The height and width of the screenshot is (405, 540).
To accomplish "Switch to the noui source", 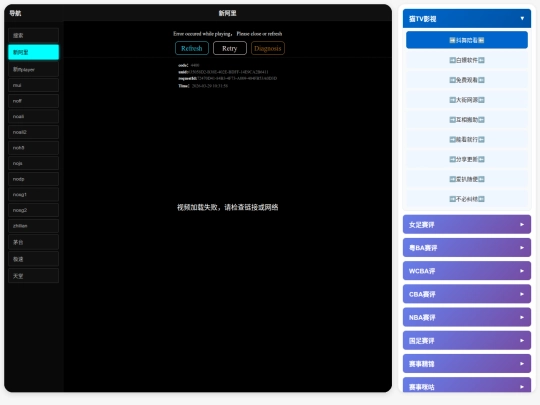I will click(x=33, y=85).
